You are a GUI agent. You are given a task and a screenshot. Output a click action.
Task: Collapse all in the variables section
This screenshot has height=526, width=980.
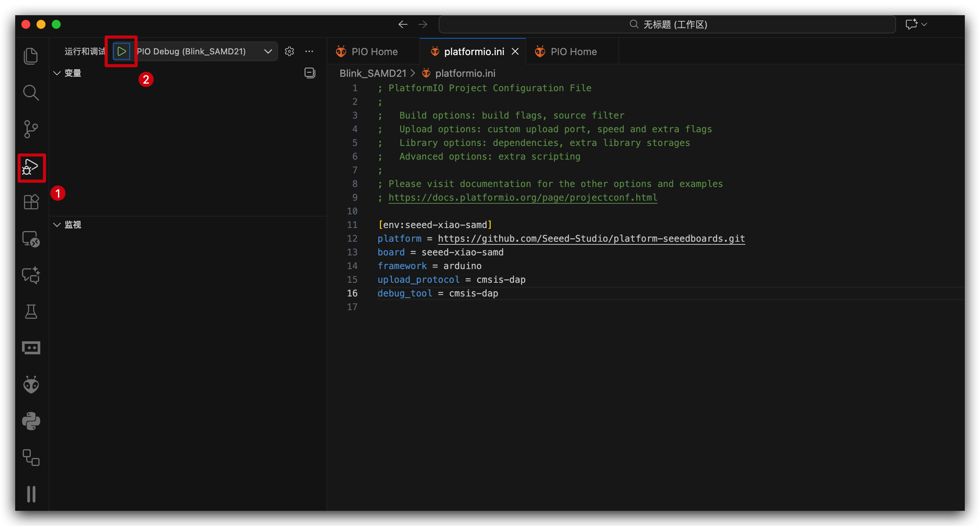310,73
